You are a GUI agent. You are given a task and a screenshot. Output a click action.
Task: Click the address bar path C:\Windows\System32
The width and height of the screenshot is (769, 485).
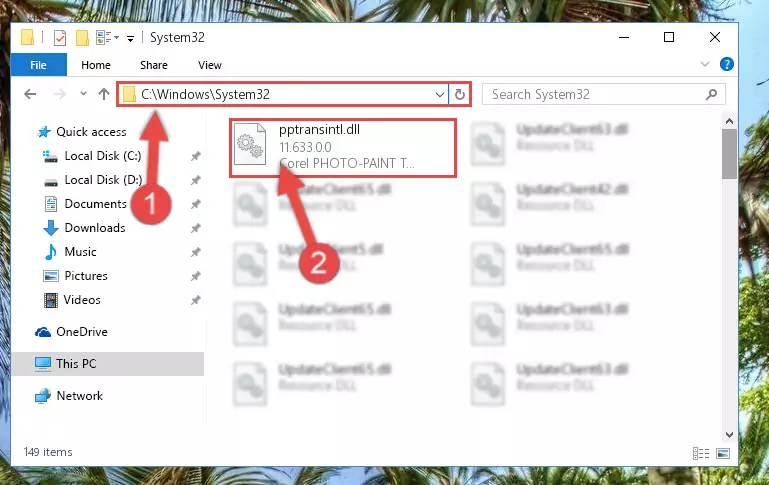click(x=205, y=94)
